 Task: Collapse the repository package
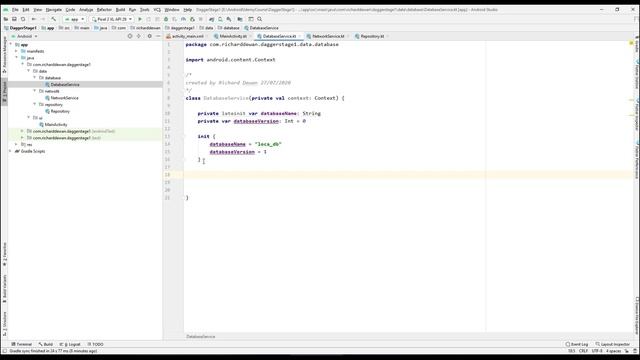click(35, 104)
